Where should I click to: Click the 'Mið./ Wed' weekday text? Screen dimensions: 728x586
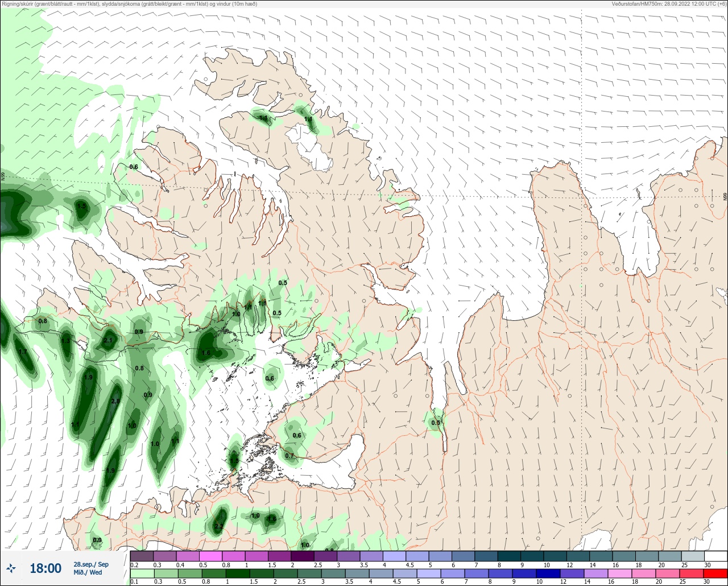click(88, 572)
